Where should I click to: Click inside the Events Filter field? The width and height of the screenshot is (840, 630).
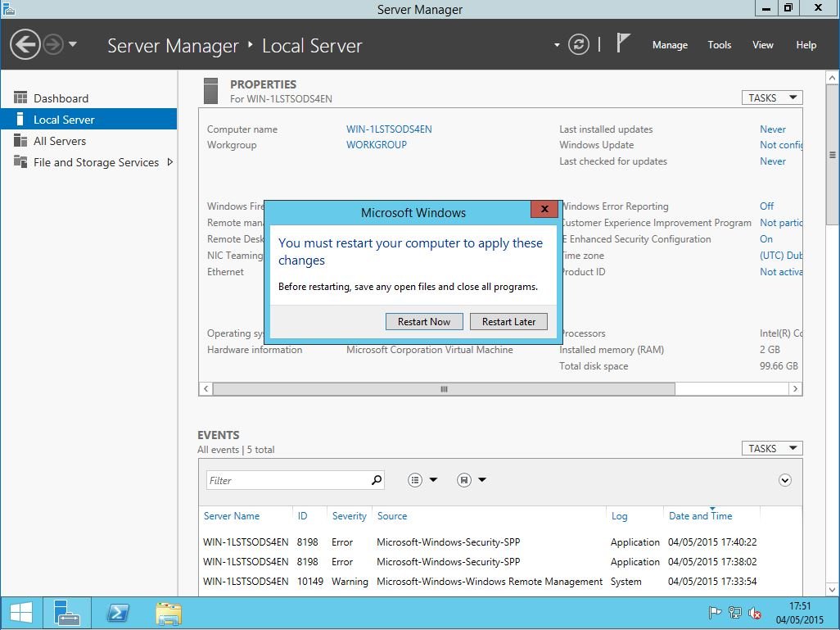(x=287, y=480)
